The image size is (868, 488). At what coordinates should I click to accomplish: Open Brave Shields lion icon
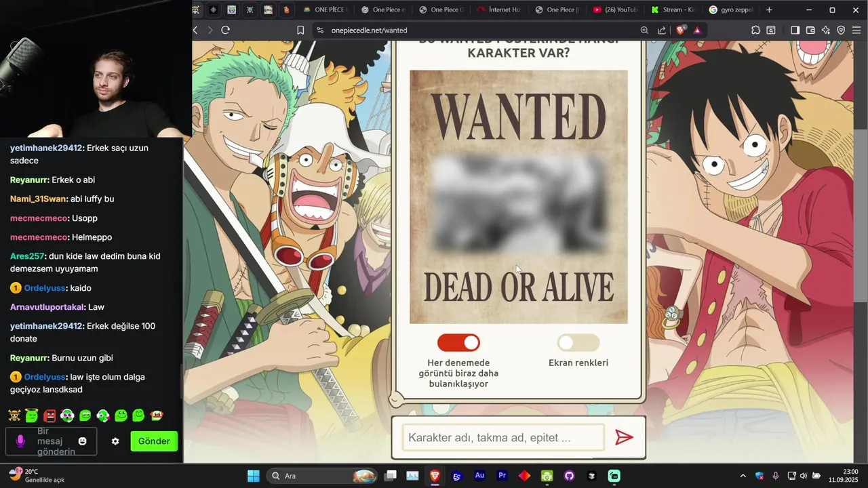(x=681, y=30)
